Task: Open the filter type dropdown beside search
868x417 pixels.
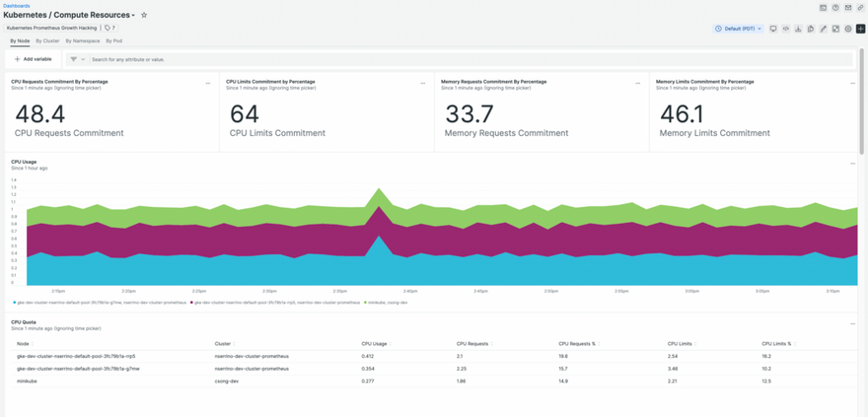Action: [77, 59]
